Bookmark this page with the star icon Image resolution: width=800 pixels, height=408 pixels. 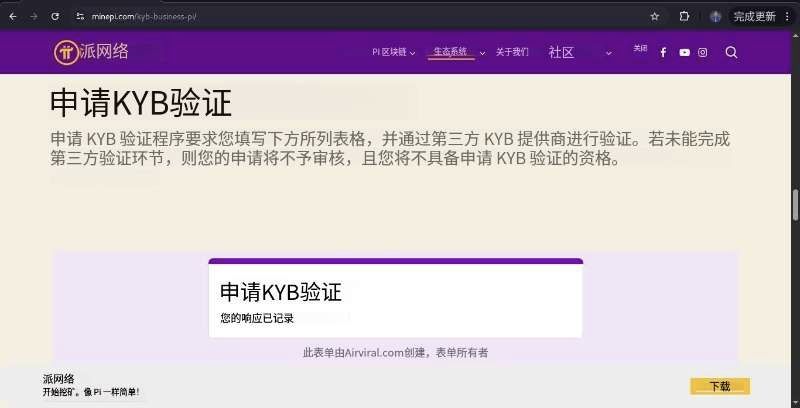655,17
